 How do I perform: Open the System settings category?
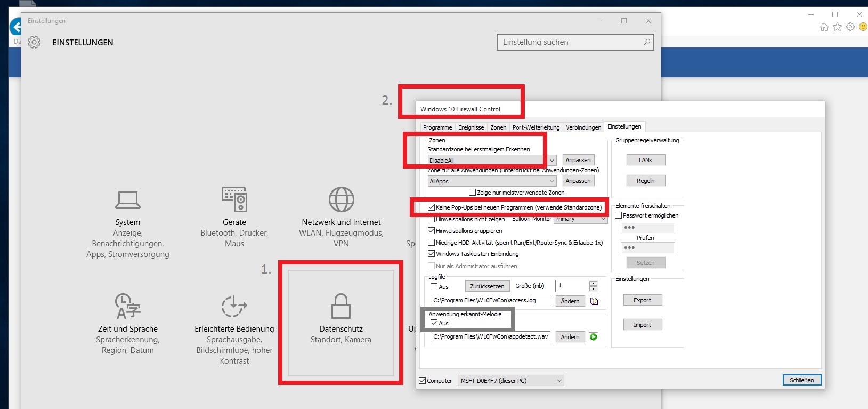pos(128,224)
